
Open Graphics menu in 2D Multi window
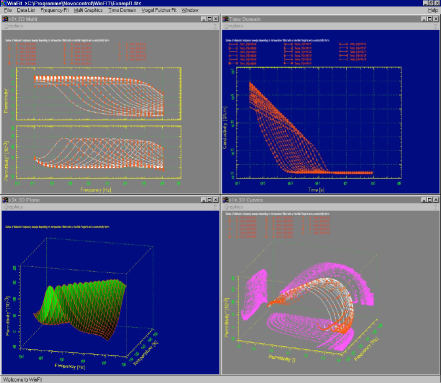[14, 26]
